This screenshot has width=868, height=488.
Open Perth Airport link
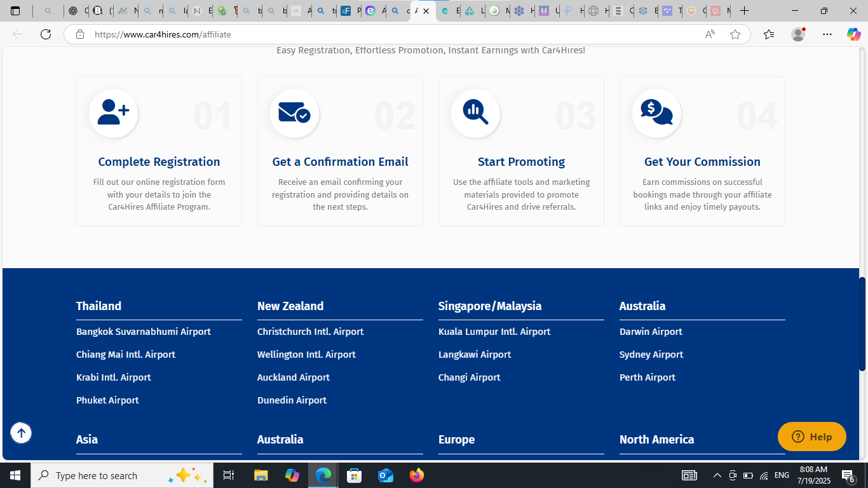(x=648, y=377)
